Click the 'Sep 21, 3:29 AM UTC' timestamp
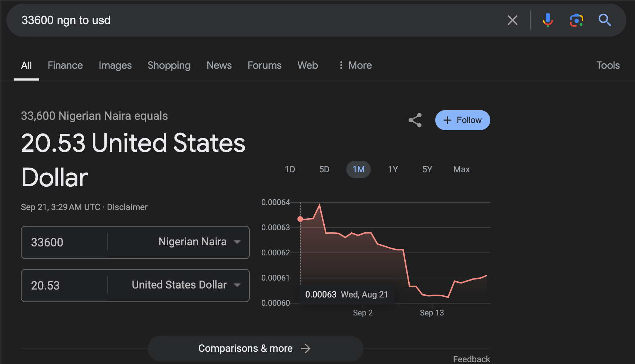This screenshot has width=635, height=364. point(60,207)
